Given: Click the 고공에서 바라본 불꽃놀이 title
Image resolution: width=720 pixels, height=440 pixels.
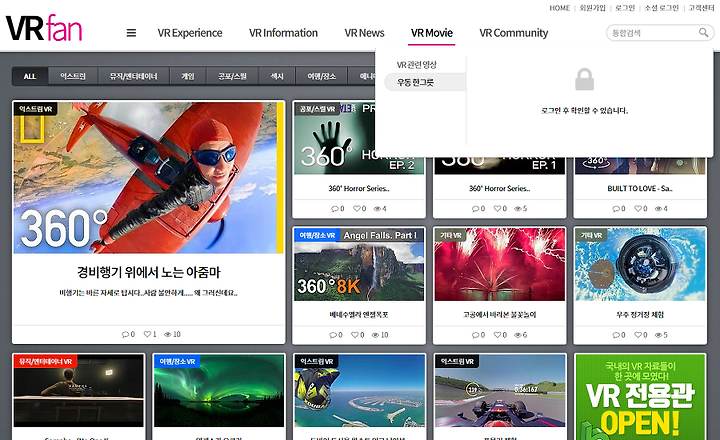Looking at the screenshot, I should (x=500, y=315).
